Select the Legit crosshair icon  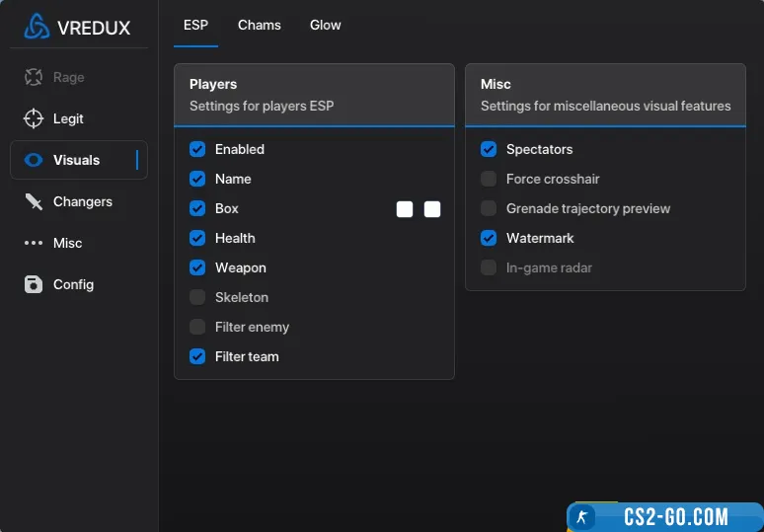(x=34, y=118)
